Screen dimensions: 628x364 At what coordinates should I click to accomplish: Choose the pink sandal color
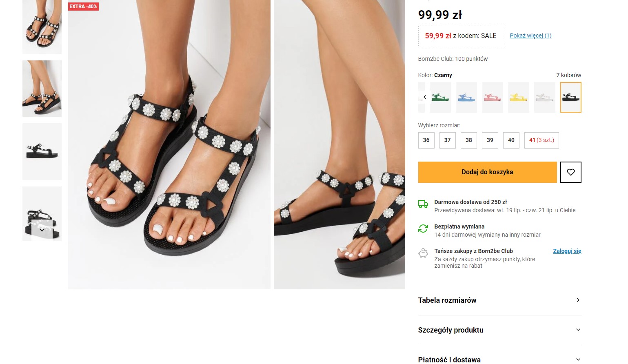(x=492, y=97)
